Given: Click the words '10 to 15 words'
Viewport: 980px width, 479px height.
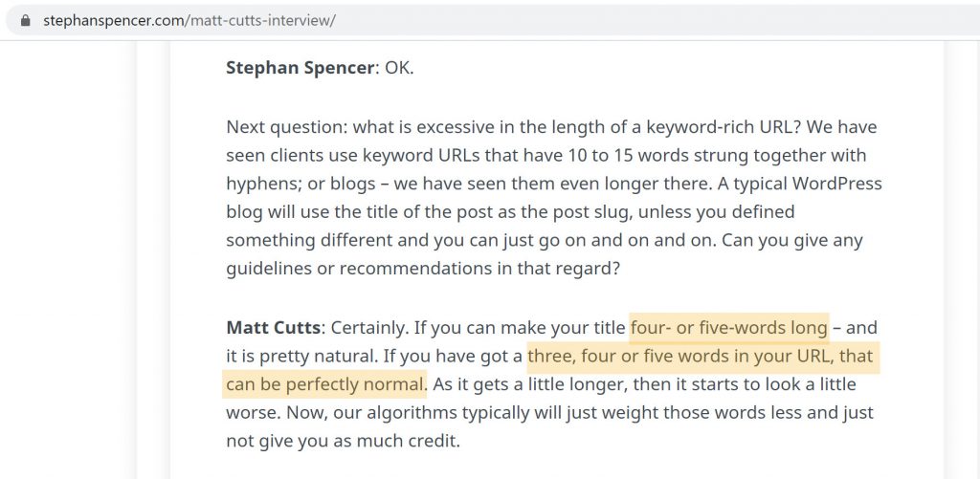Looking at the screenshot, I should pos(634,156).
